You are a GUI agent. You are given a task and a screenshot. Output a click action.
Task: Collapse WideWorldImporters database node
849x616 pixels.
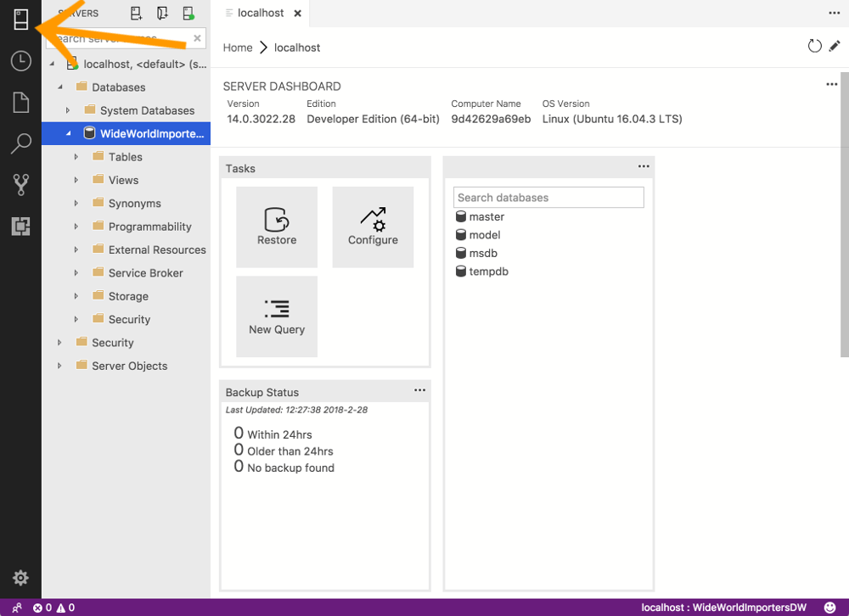coord(68,133)
